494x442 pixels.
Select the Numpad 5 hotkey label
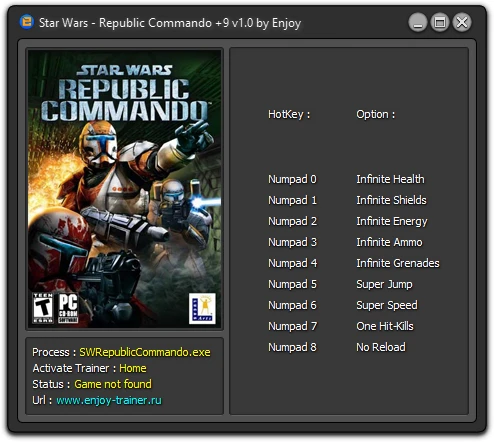tap(292, 284)
